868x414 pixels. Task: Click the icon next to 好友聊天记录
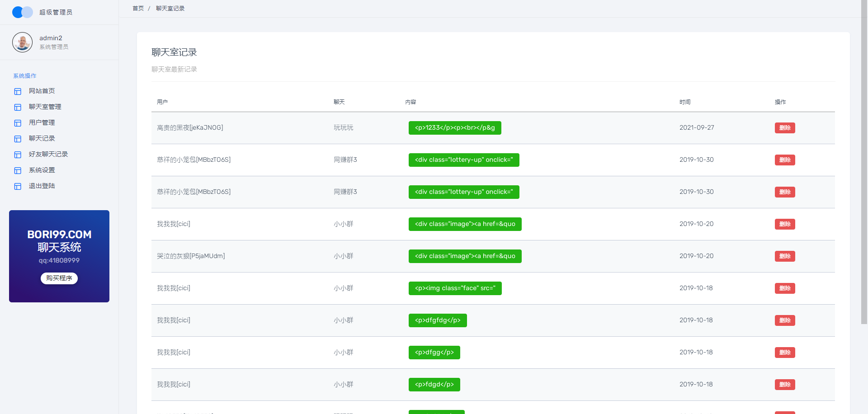pyautogui.click(x=18, y=155)
